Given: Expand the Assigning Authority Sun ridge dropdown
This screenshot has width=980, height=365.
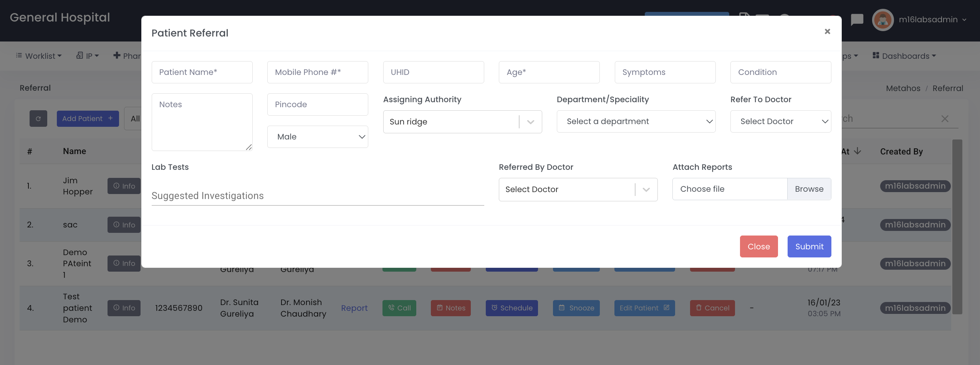Looking at the screenshot, I should coord(530,122).
